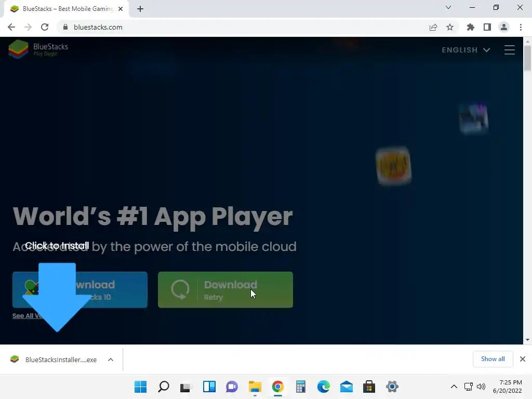
Task: Open the Mail app in taskbar
Action: (x=347, y=387)
